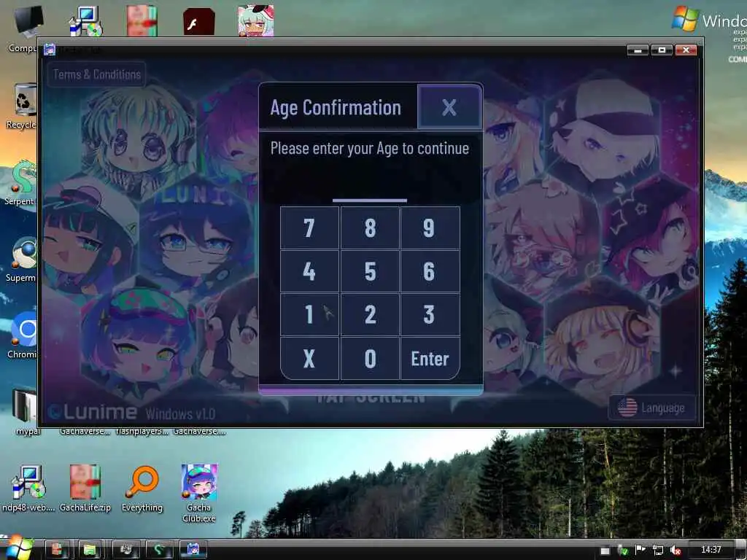The width and height of the screenshot is (747, 560).
Task: Minimize the Gacha Club window
Action: [x=638, y=50]
